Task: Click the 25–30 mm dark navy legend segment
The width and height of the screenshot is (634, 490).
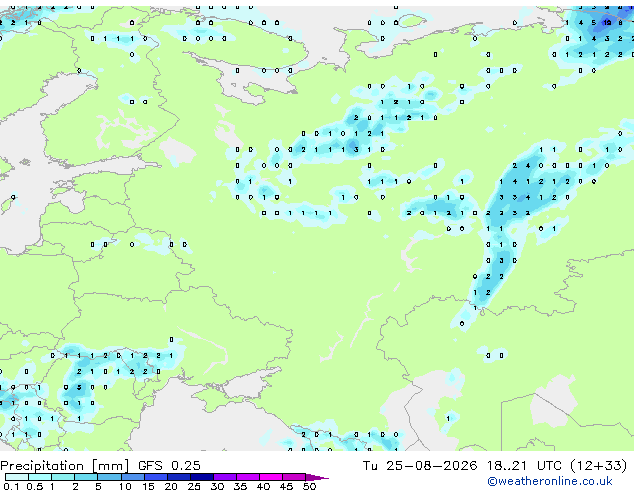Action: coord(202,477)
